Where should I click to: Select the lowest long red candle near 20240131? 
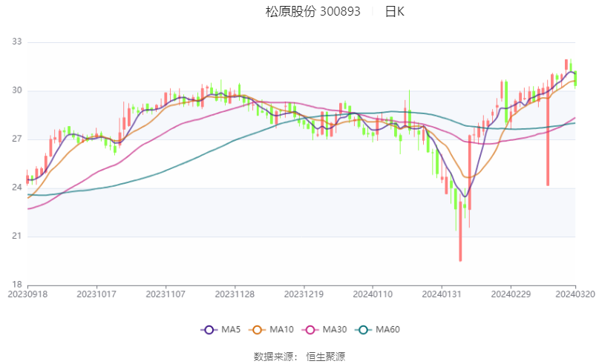coord(460,231)
